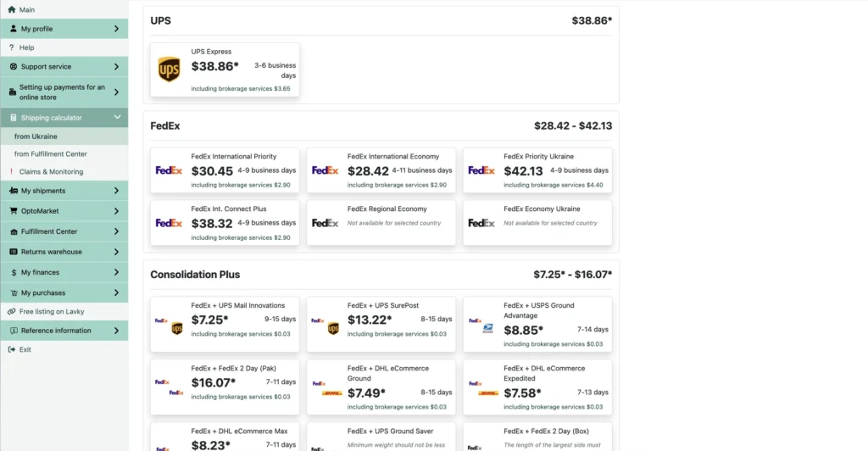Click the FedEx logo on International Priority card
This screenshot has width=868, height=451.
(169, 170)
